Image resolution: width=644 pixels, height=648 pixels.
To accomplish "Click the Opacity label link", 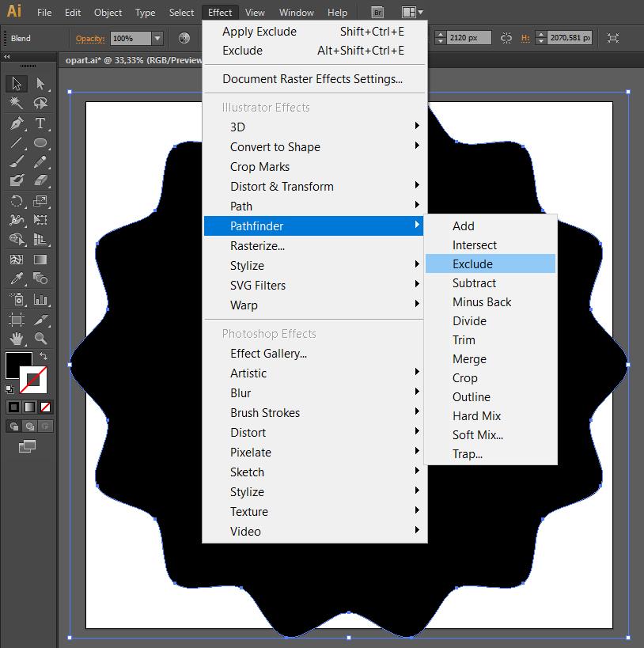I will click(x=91, y=38).
